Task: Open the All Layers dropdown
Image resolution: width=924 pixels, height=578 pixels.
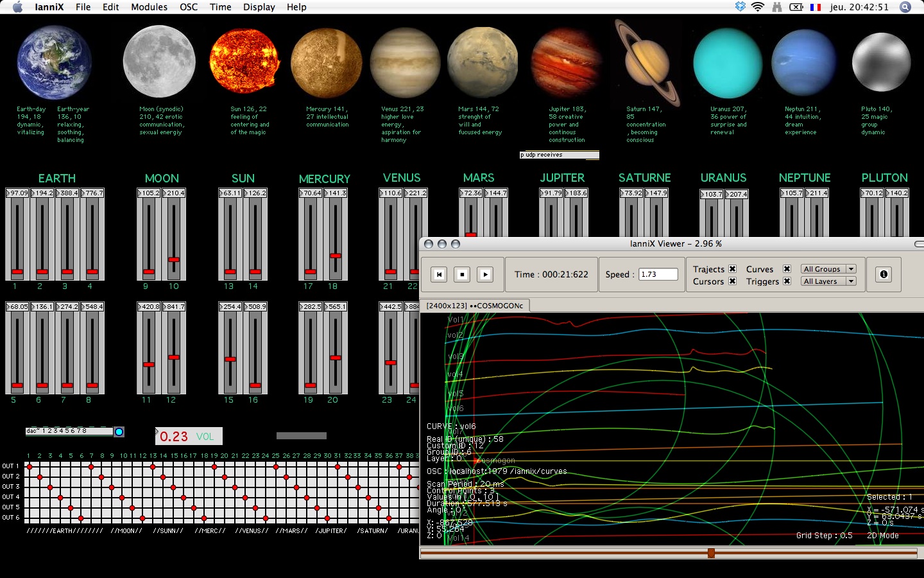Action: pyautogui.click(x=828, y=281)
